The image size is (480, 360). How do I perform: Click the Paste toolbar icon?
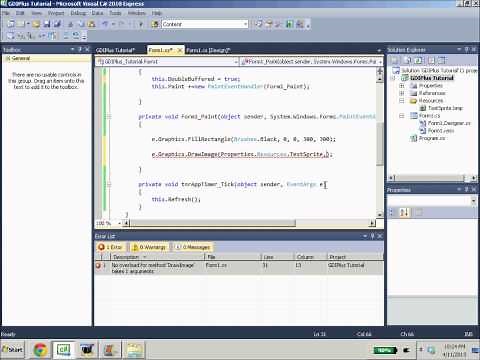click(x=92, y=24)
